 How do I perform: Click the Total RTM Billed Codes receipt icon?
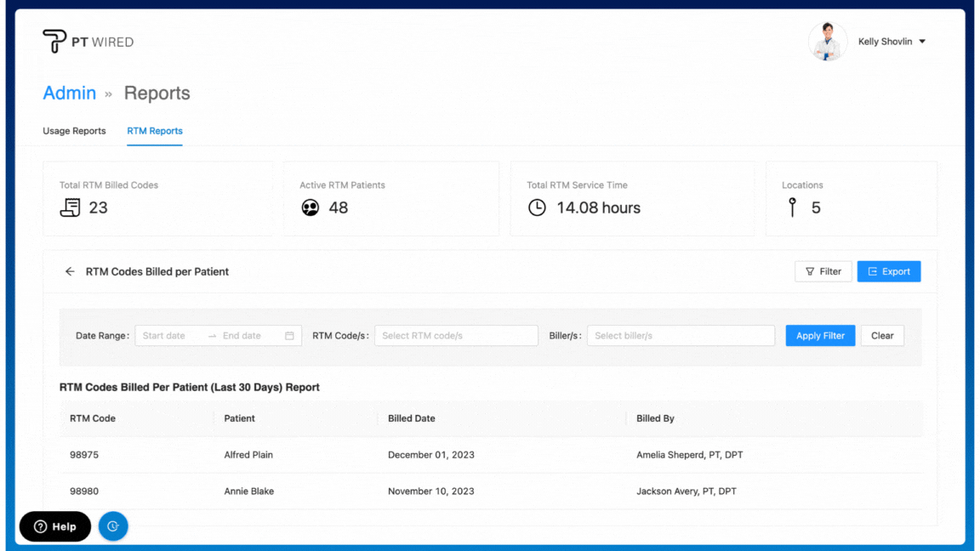(71, 207)
